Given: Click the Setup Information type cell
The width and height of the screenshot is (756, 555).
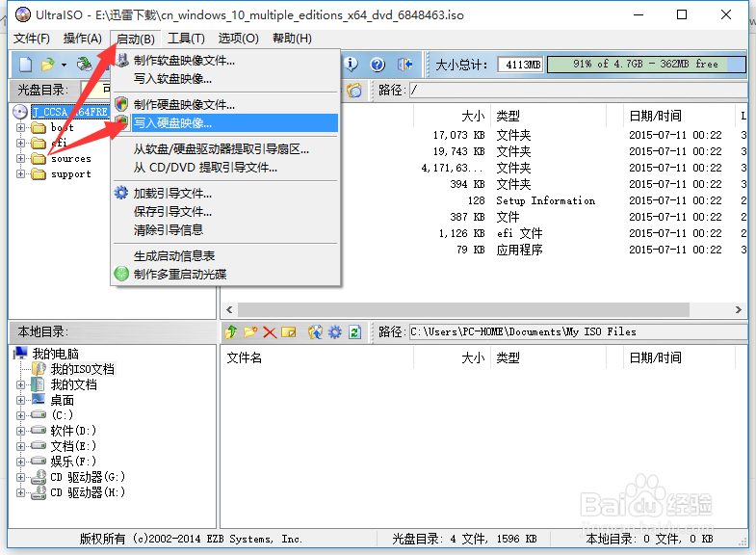Looking at the screenshot, I should point(546,200).
